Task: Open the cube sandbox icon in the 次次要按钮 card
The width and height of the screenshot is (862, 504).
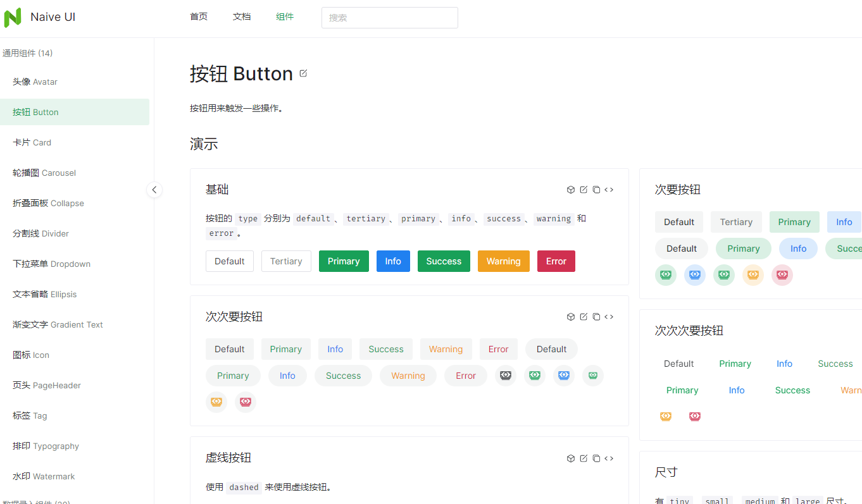Action: pos(570,317)
